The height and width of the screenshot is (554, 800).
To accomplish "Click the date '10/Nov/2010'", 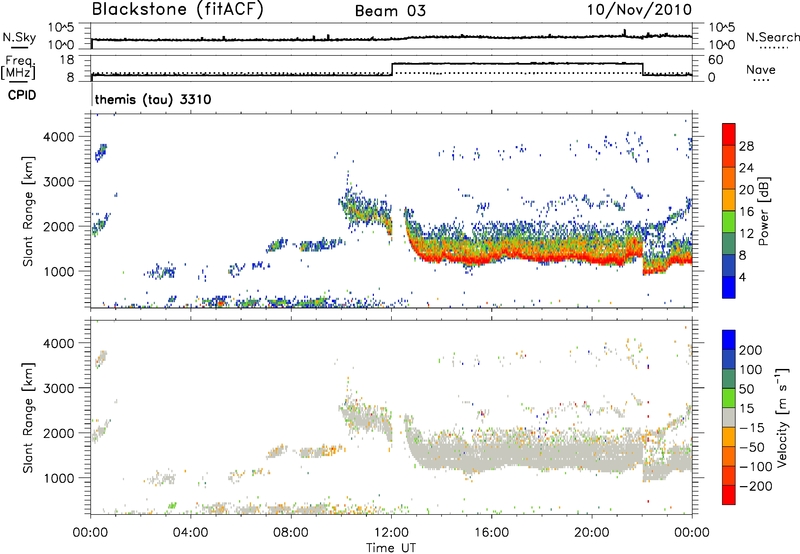I will (639, 10).
